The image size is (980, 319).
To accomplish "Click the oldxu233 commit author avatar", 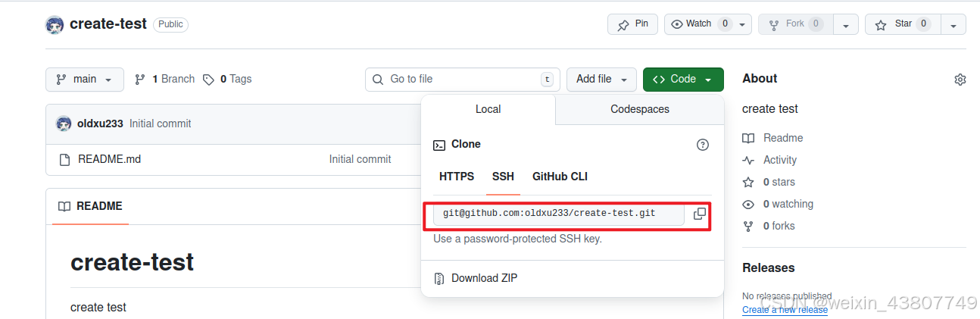I will click(x=64, y=124).
